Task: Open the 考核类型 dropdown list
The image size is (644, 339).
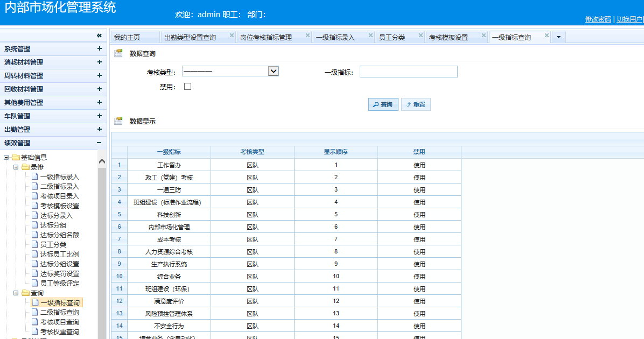Action: 273,71
